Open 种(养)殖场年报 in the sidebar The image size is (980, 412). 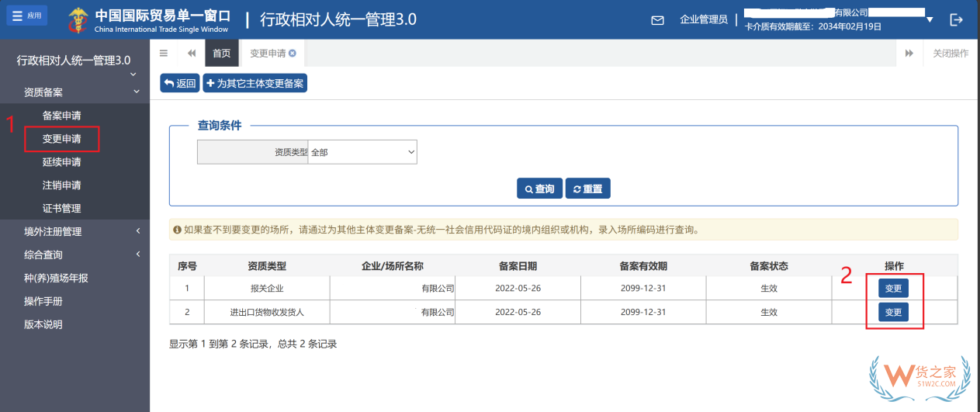pos(56,278)
